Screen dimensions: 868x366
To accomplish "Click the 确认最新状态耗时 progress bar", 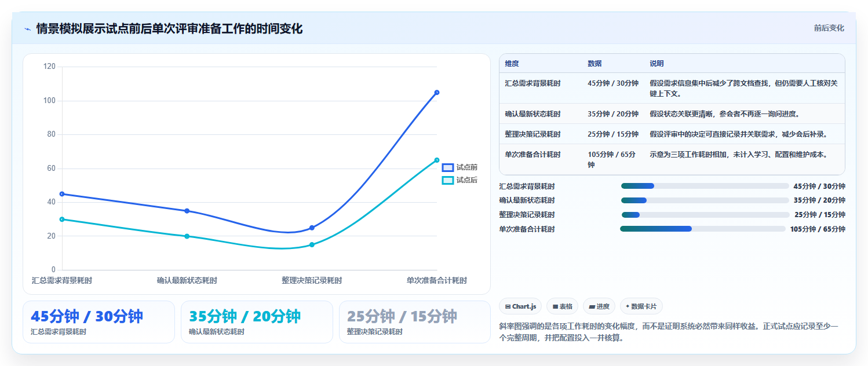I will coord(705,200).
